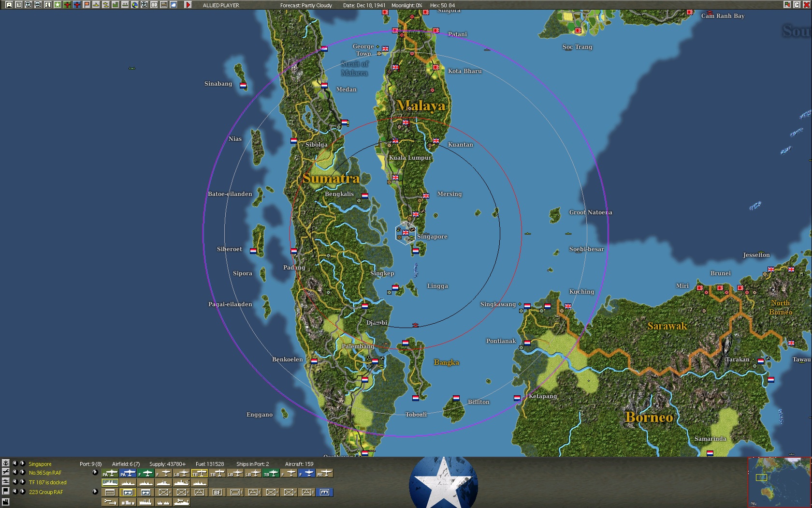The width and height of the screenshot is (812, 508).
Task: Open the orange flag icon in top toolbar
Action: (87, 5)
